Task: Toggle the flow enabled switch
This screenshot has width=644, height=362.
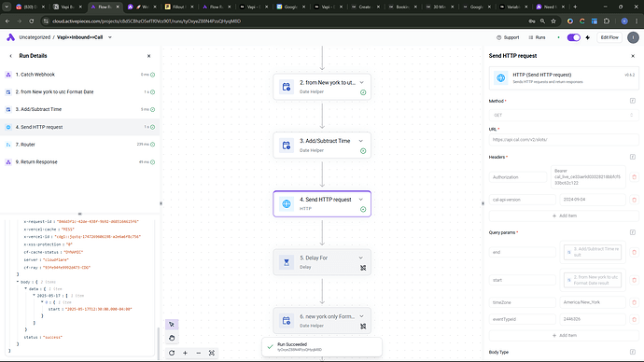Action: [573, 37]
